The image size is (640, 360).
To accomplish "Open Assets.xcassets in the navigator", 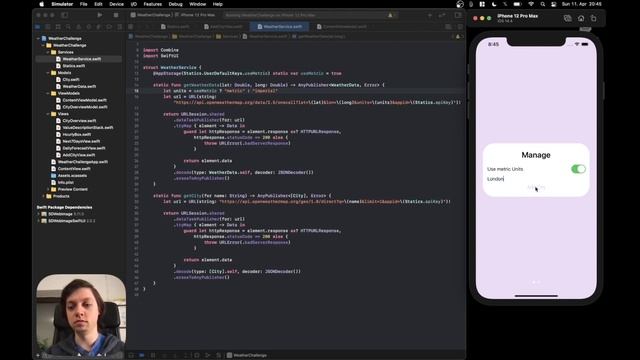I will [72, 176].
